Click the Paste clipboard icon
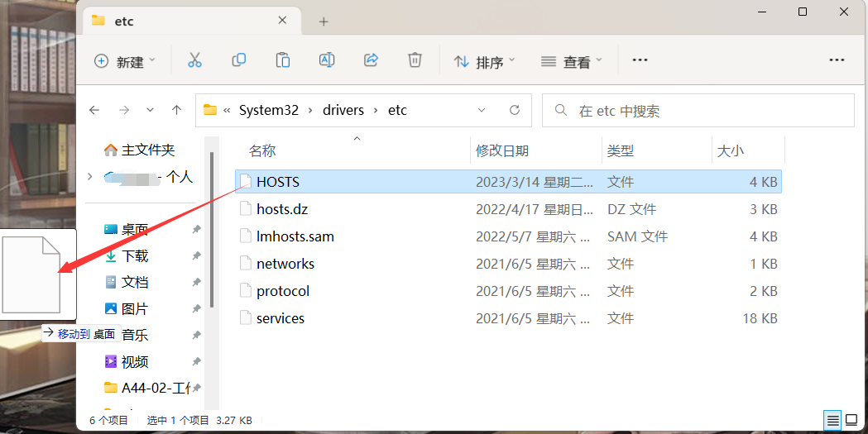Screen dimensions: 868x434 click(283, 60)
